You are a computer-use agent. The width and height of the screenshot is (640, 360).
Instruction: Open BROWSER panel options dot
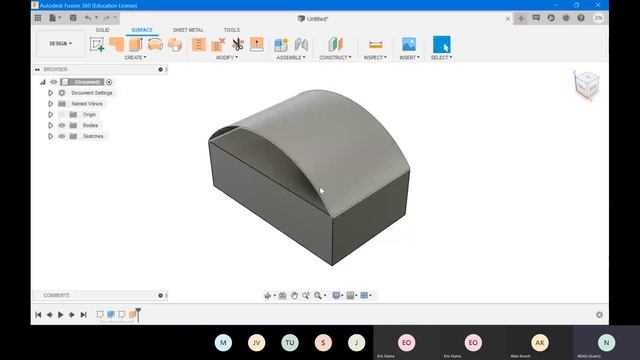click(160, 70)
